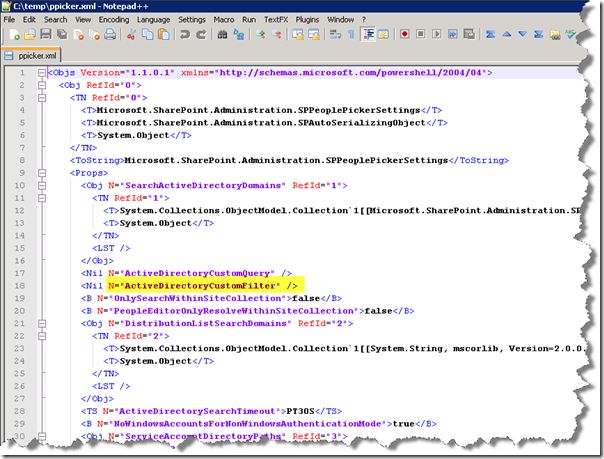Select the ppicker.xml document tab
This screenshot has height=459, width=604.
tap(31, 56)
